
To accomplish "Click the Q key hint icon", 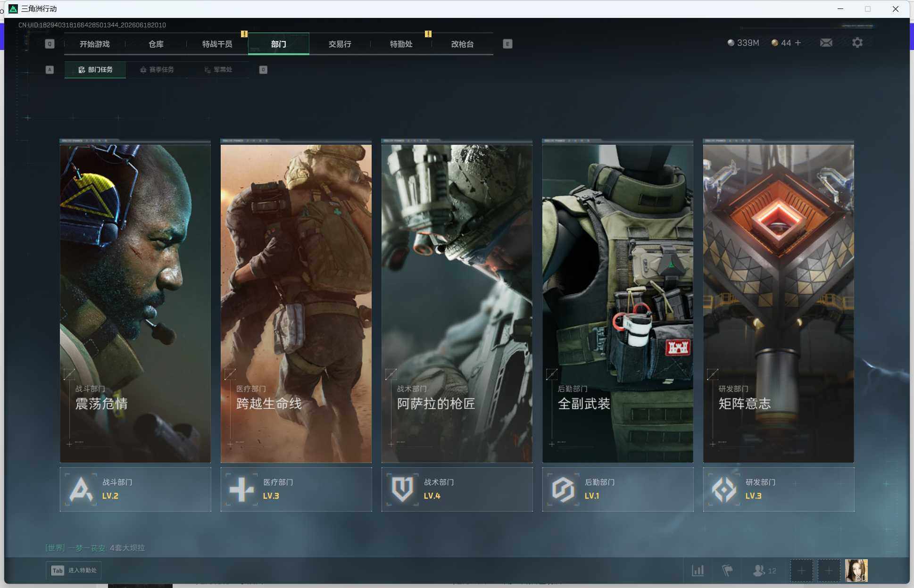I will pyautogui.click(x=50, y=44).
